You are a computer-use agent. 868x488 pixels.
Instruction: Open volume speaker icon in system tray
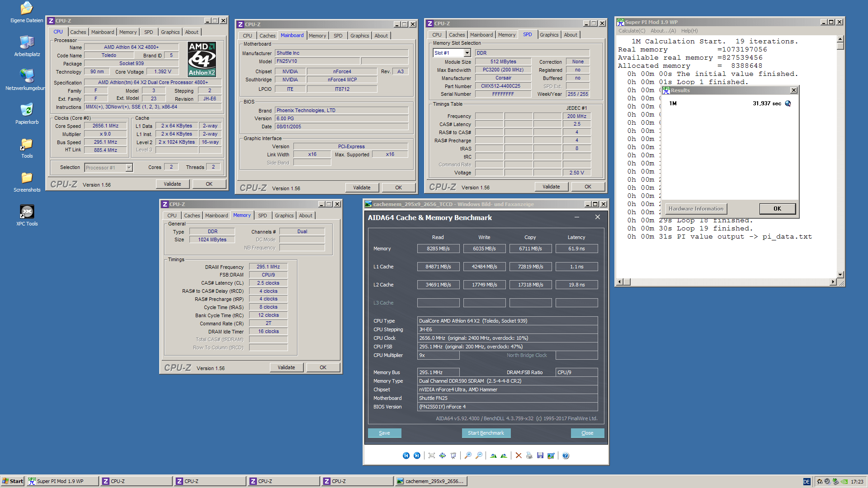(x=827, y=481)
